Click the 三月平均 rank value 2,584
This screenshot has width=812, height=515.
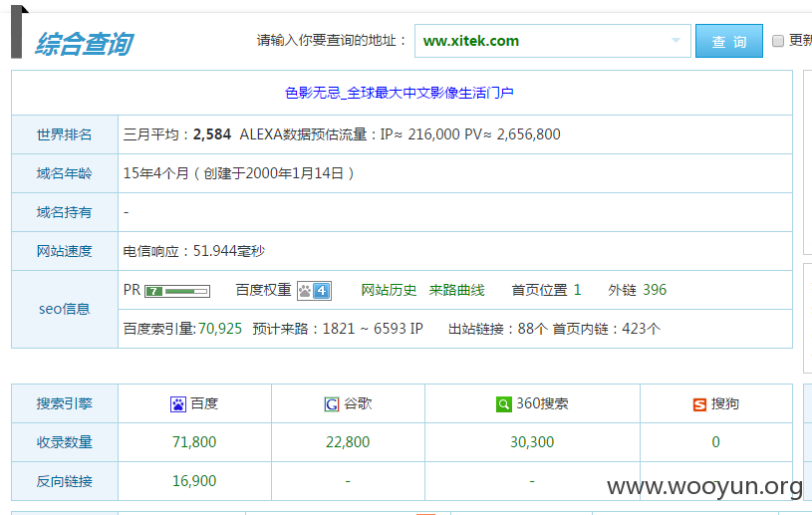[x=212, y=134]
